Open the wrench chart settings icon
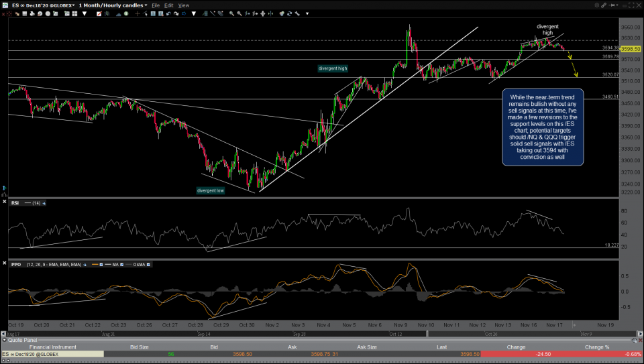 click(297, 13)
